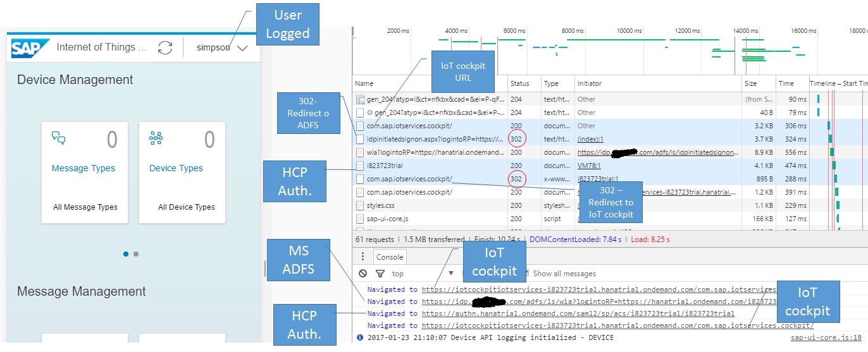The width and height of the screenshot is (868, 352).
Task: Sort network requests by Name column
Action: [430, 83]
